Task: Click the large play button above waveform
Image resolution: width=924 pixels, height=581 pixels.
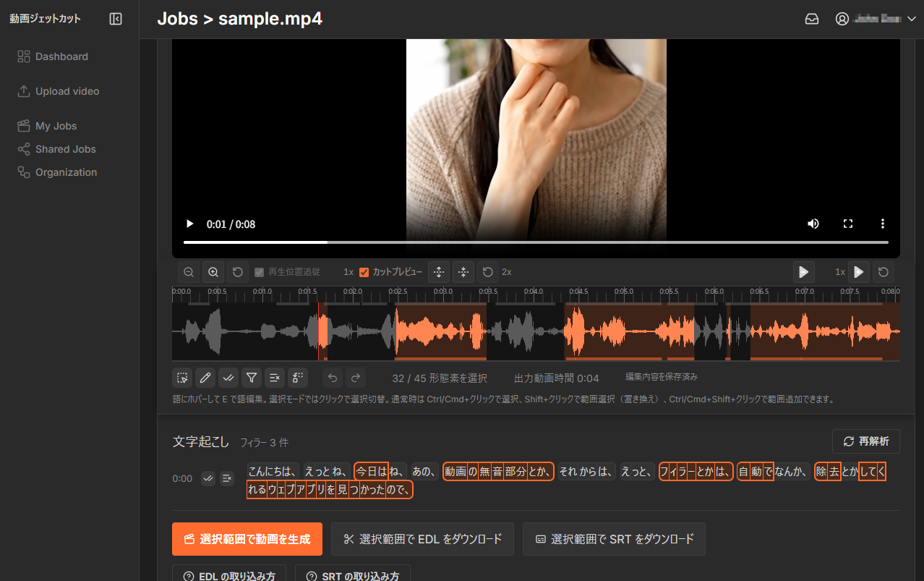Action: coord(804,272)
